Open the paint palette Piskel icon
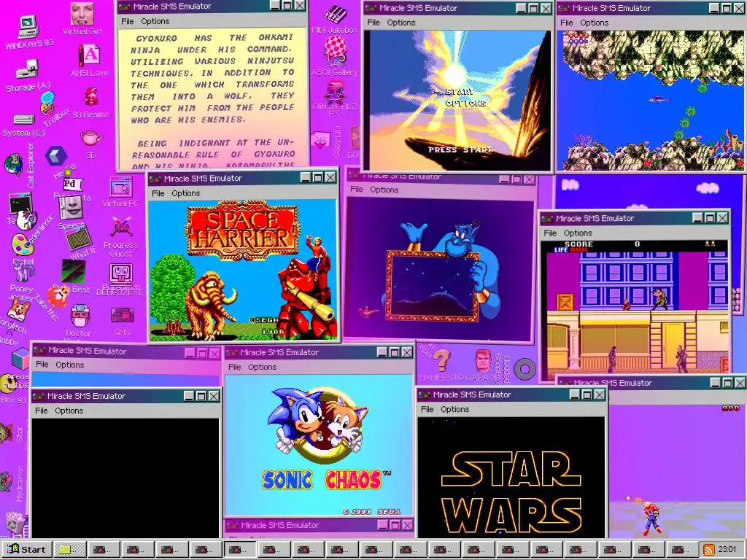Image resolution: width=747 pixels, height=560 pixels. 22,244
